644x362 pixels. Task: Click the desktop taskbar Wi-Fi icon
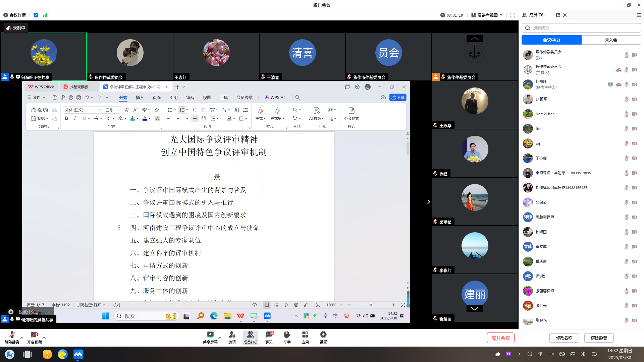pos(540,354)
